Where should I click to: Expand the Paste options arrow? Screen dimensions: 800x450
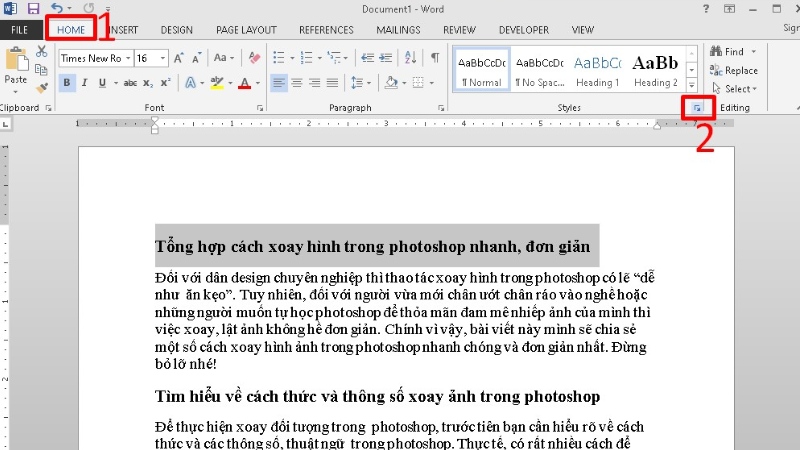tap(16, 92)
